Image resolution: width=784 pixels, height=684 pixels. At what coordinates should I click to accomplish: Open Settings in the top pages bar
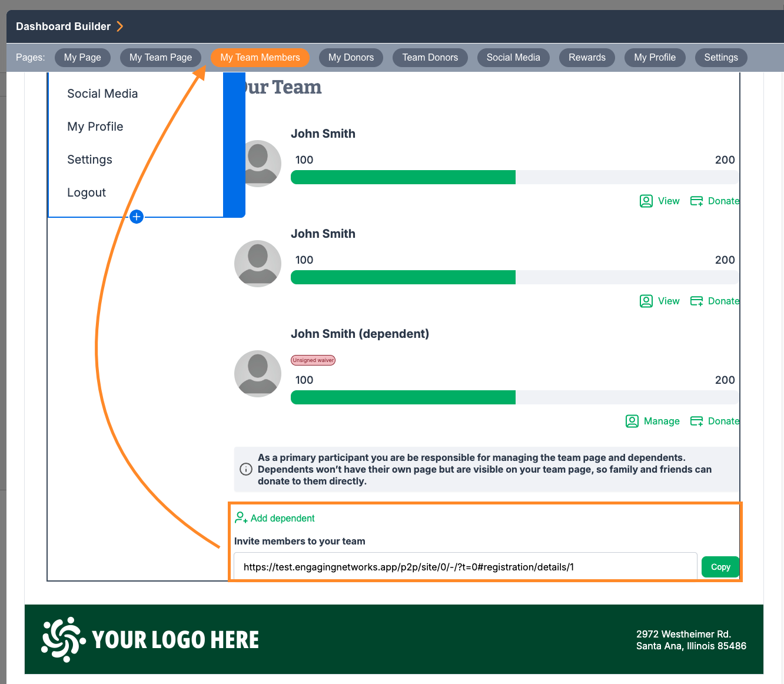pos(720,57)
